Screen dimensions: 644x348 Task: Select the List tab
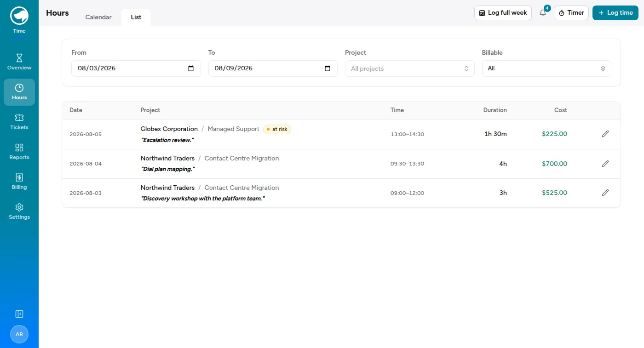pyautogui.click(x=136, y=17)
